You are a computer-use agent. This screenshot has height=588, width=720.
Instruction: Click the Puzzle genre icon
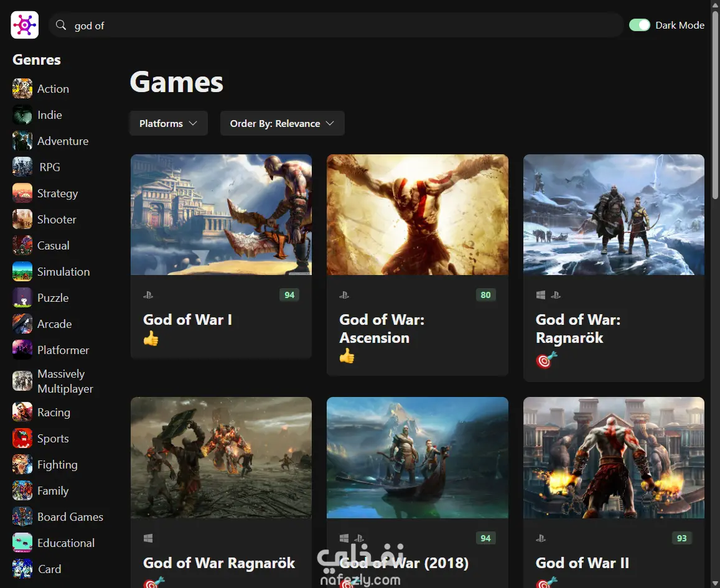(x=22, y=298)
